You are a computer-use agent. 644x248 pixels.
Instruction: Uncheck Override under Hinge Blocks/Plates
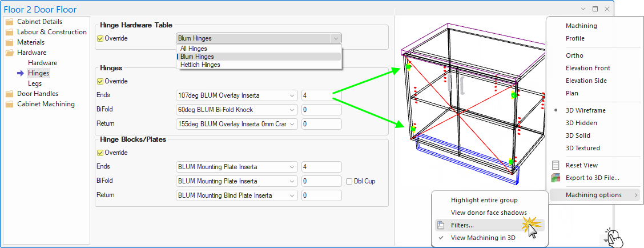[x=100, y=153]
